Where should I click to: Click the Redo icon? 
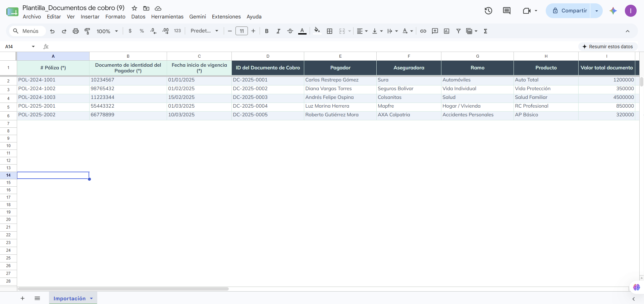coord(64,31)
